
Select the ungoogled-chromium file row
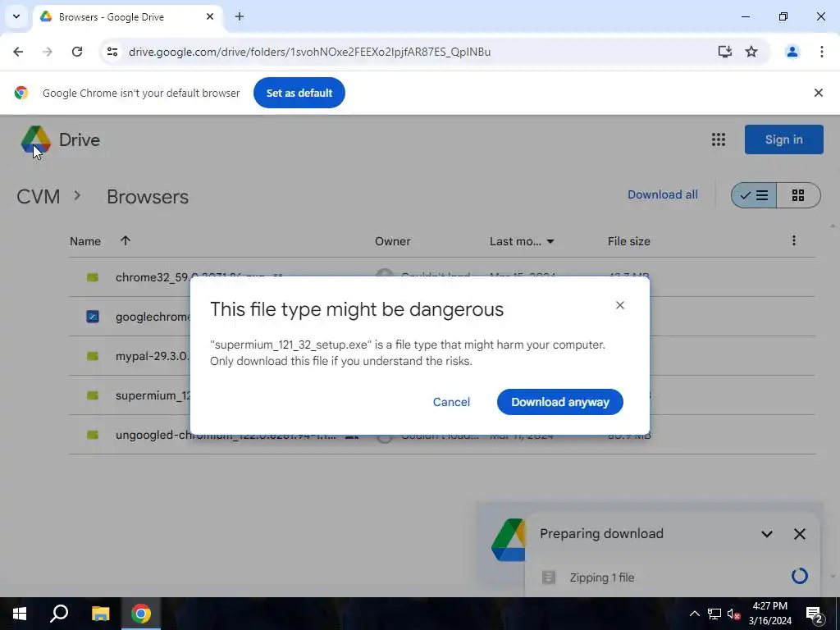442,435
